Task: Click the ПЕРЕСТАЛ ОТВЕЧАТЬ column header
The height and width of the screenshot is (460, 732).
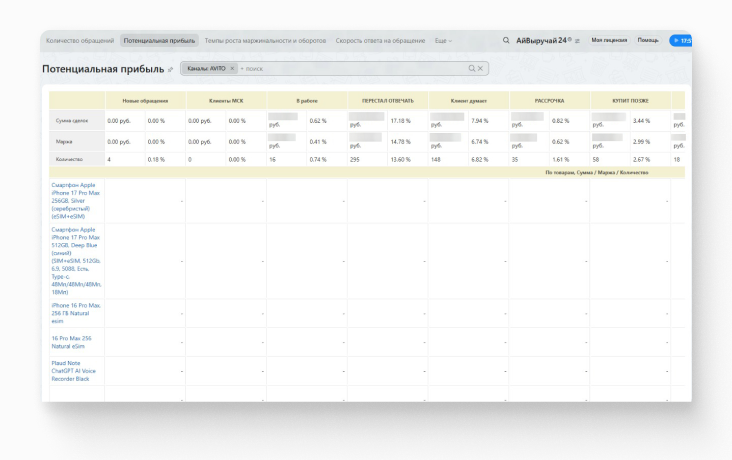Action: pos(387,101)
